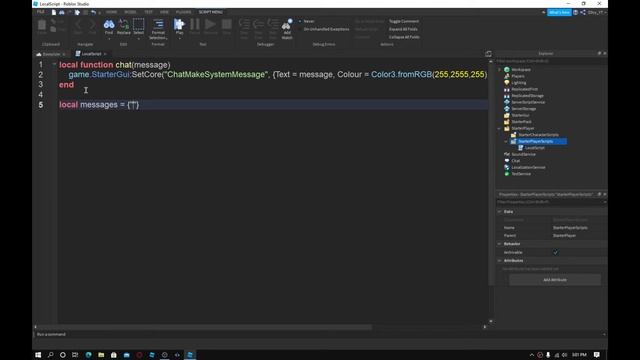
Task: Select SoundService in Explorer
Action: coord(523,155)
